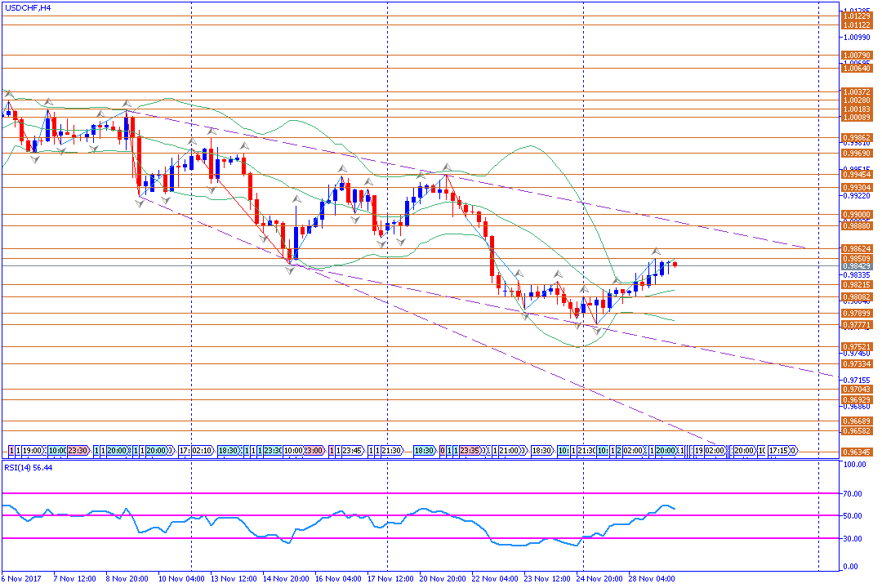Click the USDCHF,H4 chart title
The height and width of the screenshot is (588, 882).
click(28, 8)
